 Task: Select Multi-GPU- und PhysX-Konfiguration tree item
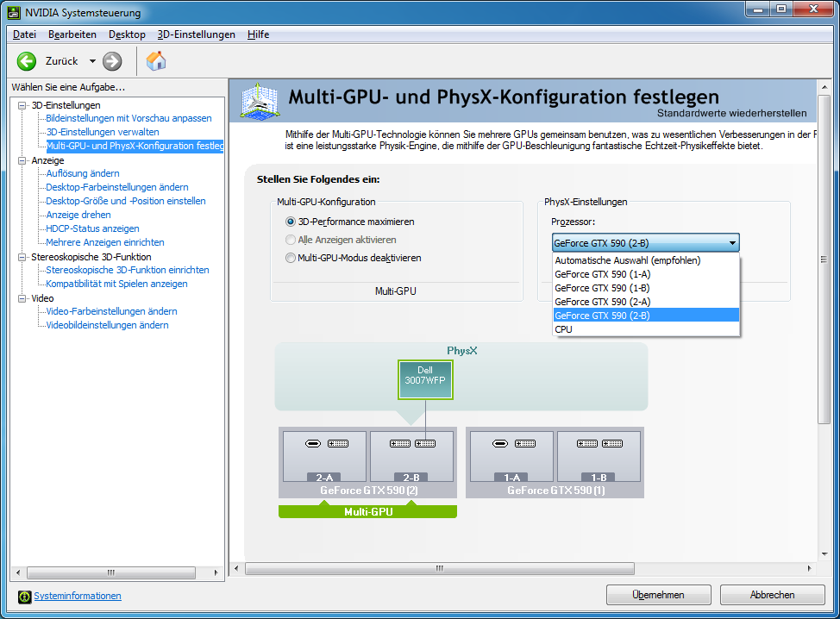coord(135,146)
